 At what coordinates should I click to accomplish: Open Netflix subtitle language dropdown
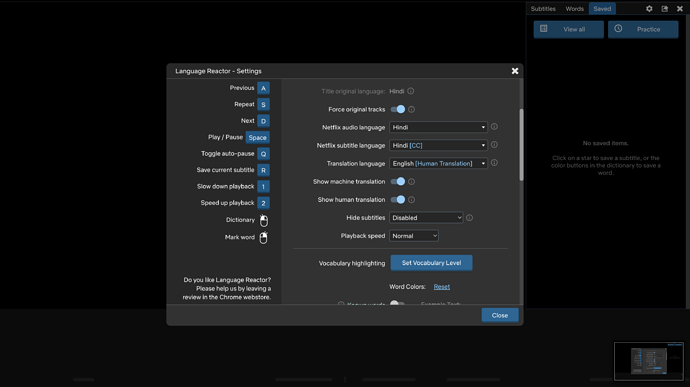(438, 145)
